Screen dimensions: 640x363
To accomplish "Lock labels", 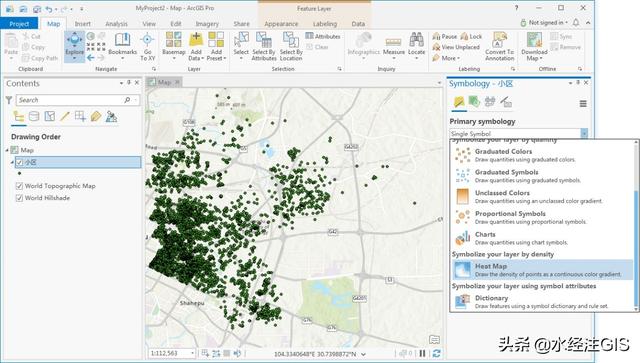I will coord(471,36).
